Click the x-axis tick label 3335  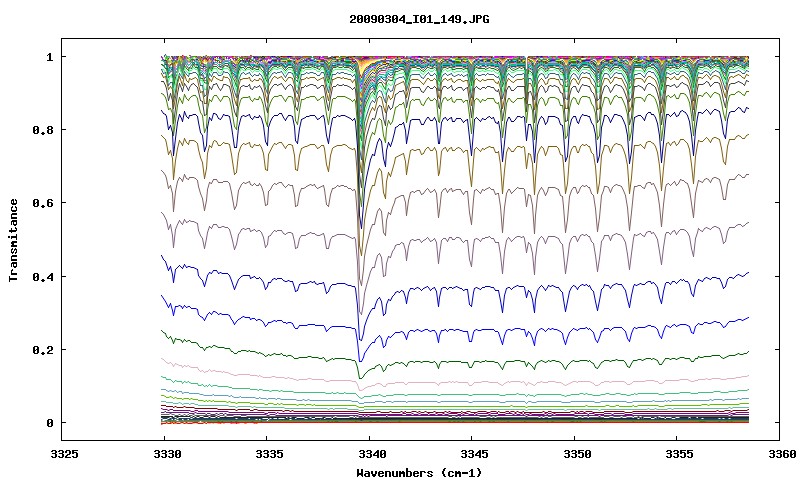(269, 454)
